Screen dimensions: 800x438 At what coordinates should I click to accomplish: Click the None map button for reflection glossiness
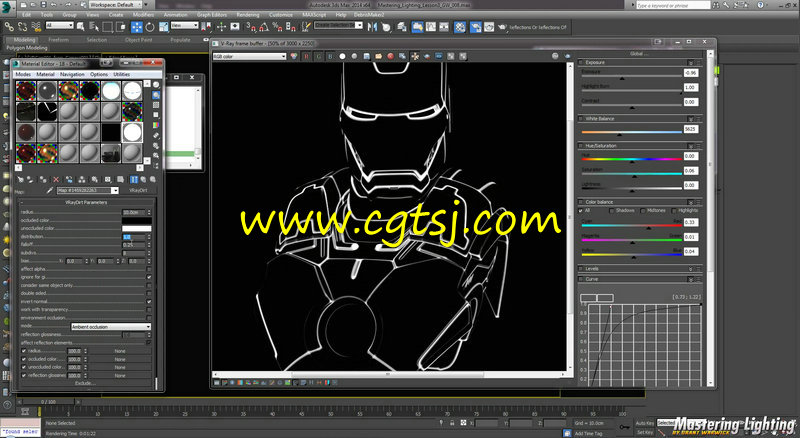120,376
